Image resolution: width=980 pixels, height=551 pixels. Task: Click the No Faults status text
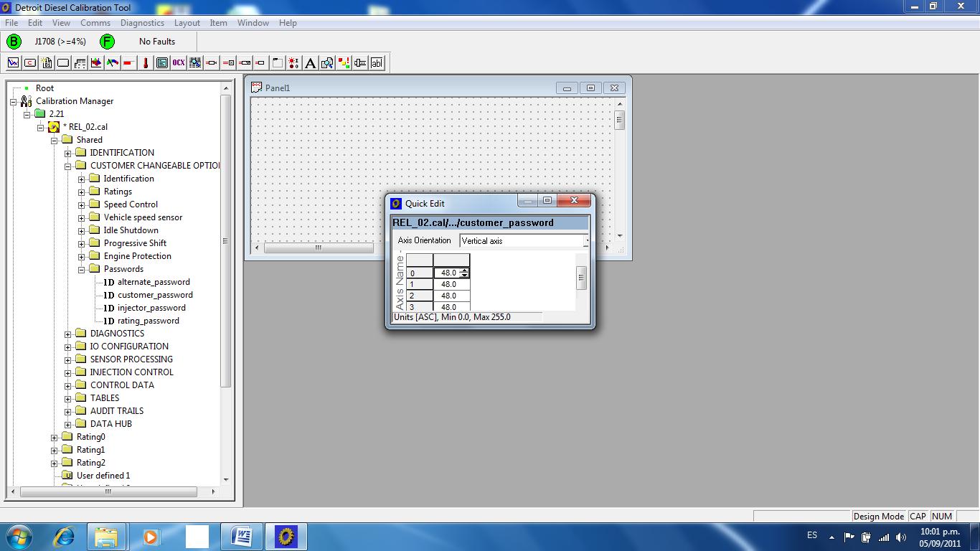point(157,42)
